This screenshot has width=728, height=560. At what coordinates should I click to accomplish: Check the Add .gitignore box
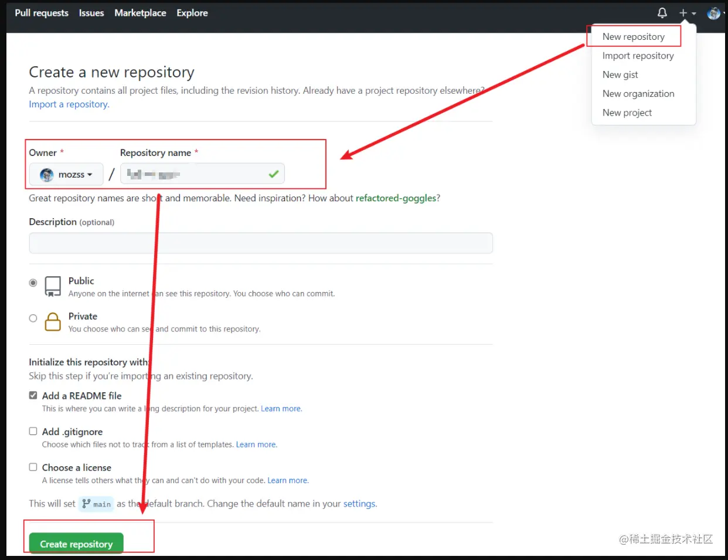pos(33,431)
